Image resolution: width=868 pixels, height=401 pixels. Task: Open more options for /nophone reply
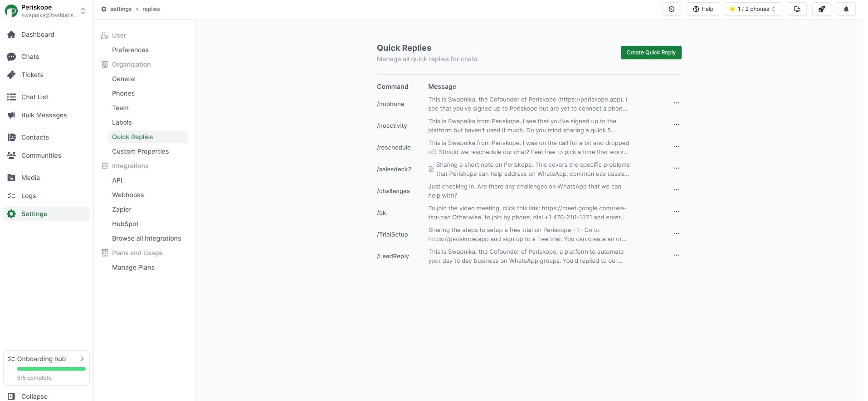click(x=677, y=103)
